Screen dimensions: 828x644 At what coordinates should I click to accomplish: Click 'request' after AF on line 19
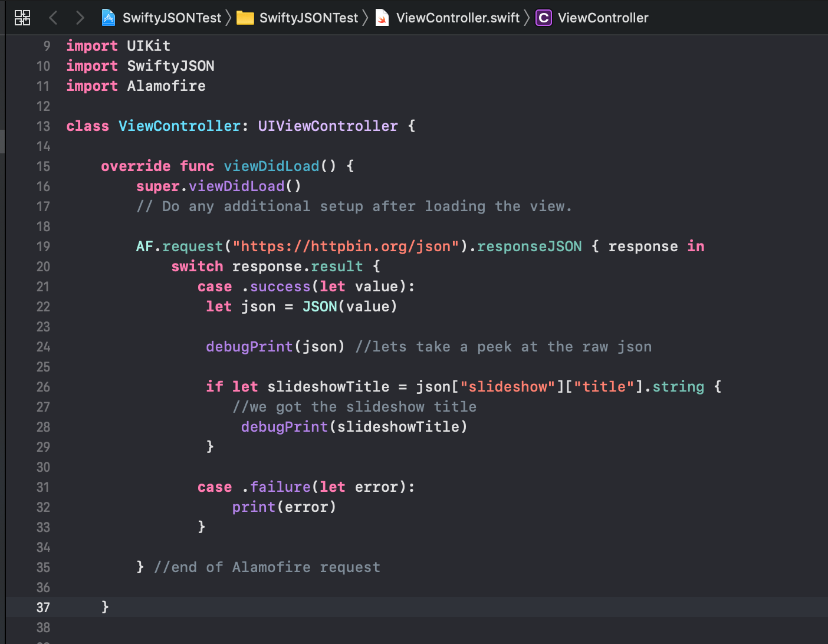tap(193, 246)
